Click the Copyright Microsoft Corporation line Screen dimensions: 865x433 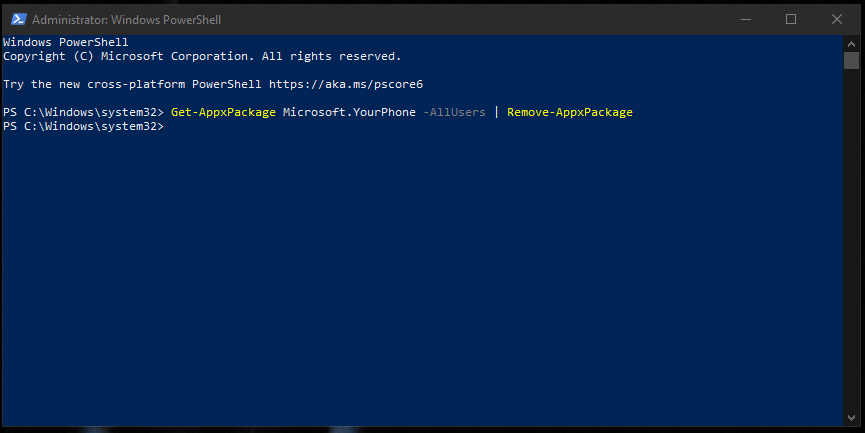click(202, 56)
